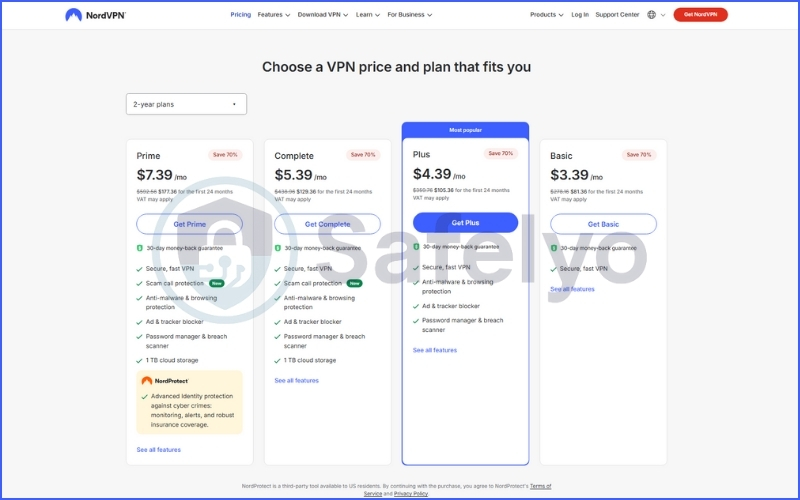Image resolution: width=800 pixels, height=500 pixels.
Task: Click the Prime plan title
Action: point(148,156)
